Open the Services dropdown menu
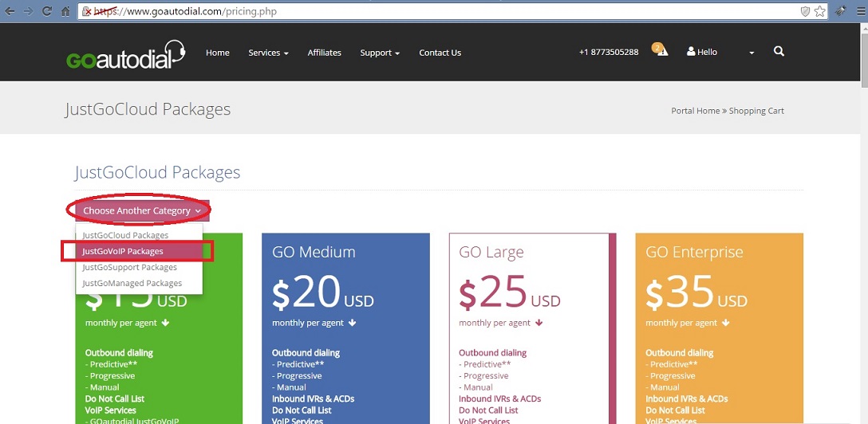Image resolution: width=868 pixels, height=424 pixels. click(x=269, y=53)
